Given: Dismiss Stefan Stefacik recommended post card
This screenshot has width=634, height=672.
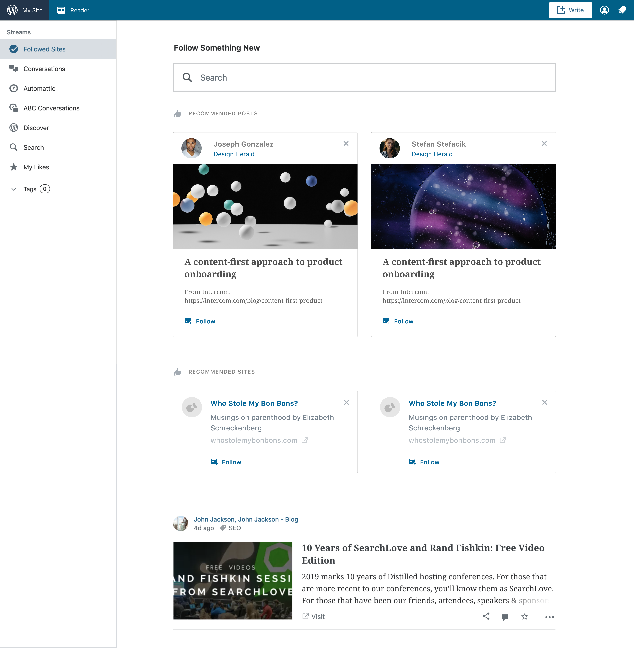Looking at the screenshot, I should point(544,144).
